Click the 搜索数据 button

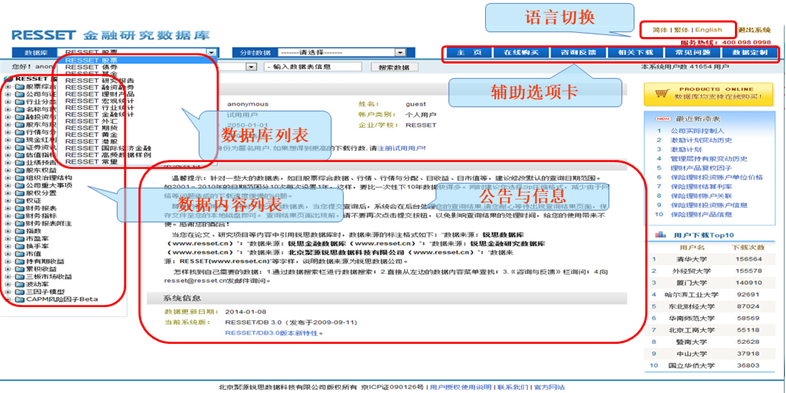[394, 67]
